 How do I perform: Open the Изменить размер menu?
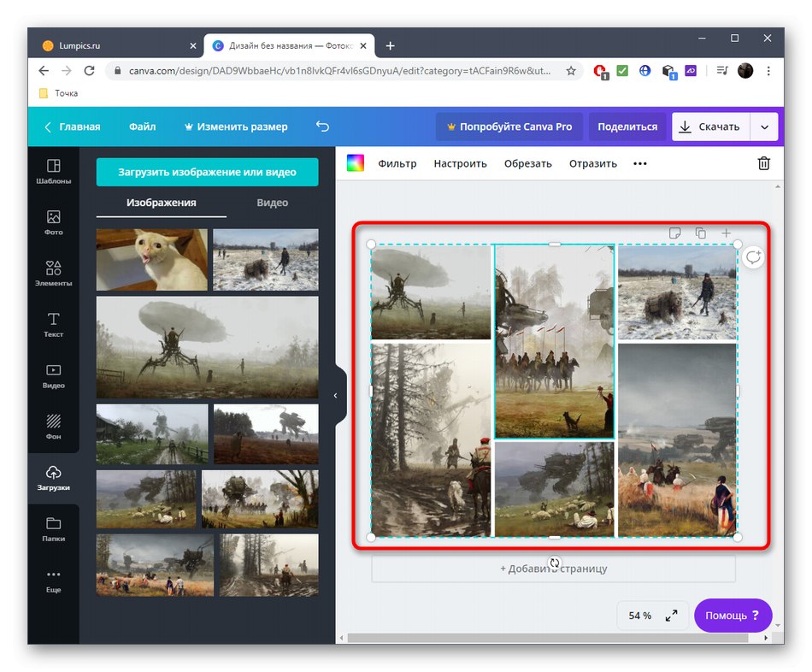[236, 127]
